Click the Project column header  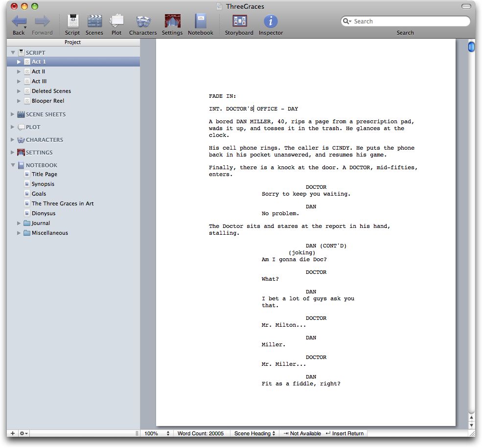73,42
